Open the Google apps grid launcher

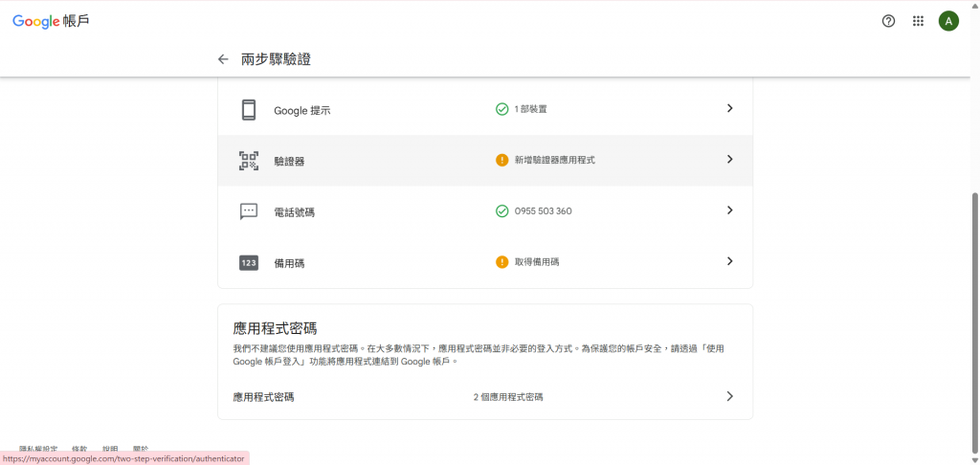pos(918,21)
